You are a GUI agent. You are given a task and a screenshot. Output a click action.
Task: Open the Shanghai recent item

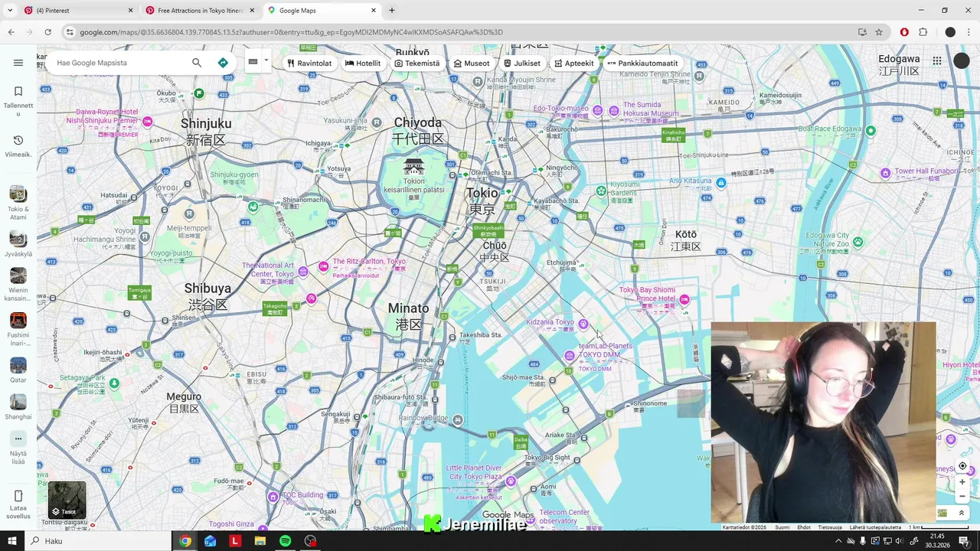[18, 406]
